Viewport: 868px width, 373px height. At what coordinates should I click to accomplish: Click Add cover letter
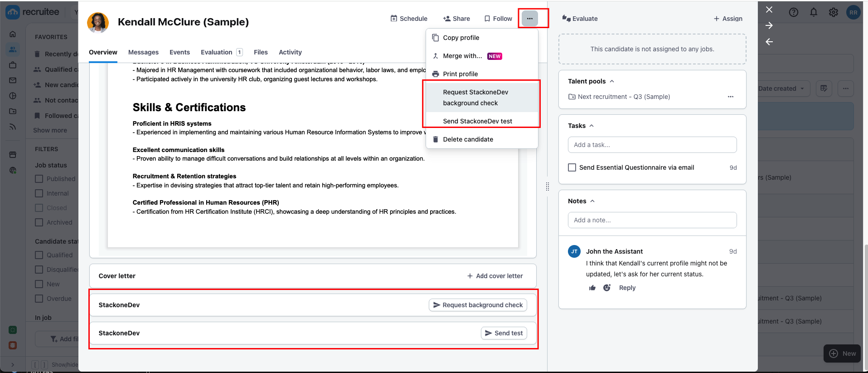point(495,276)
